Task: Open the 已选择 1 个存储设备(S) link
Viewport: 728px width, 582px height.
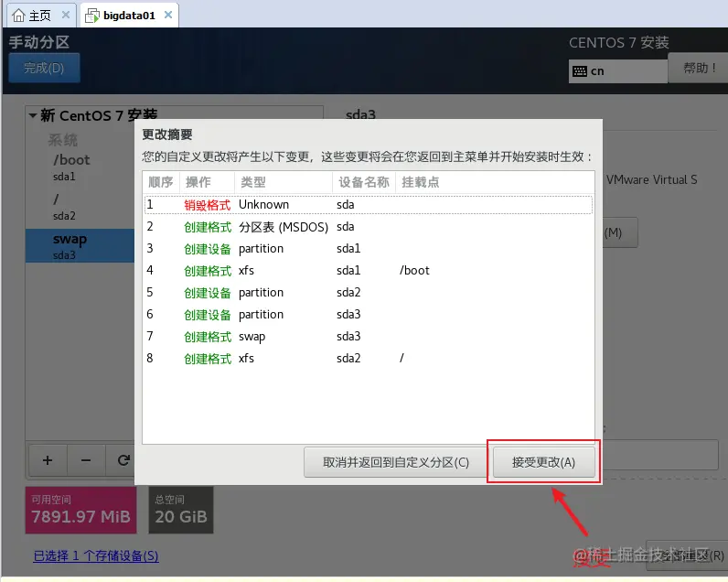Action: click(96, 555)
